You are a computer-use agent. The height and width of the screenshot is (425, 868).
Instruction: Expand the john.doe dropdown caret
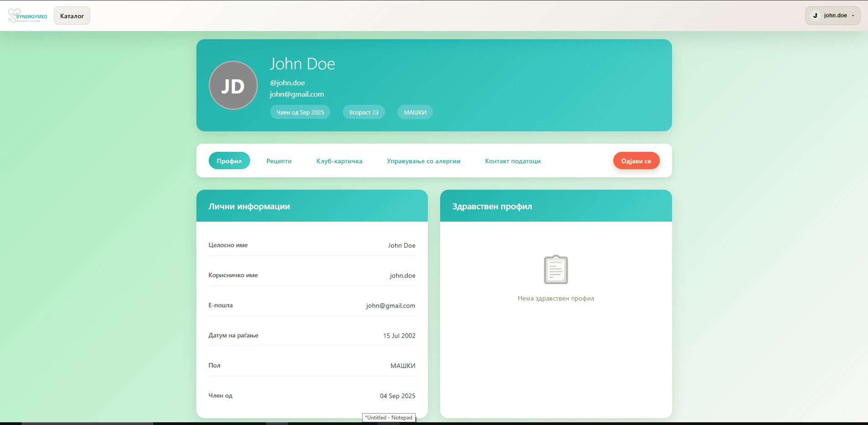[x=853, y=16]
